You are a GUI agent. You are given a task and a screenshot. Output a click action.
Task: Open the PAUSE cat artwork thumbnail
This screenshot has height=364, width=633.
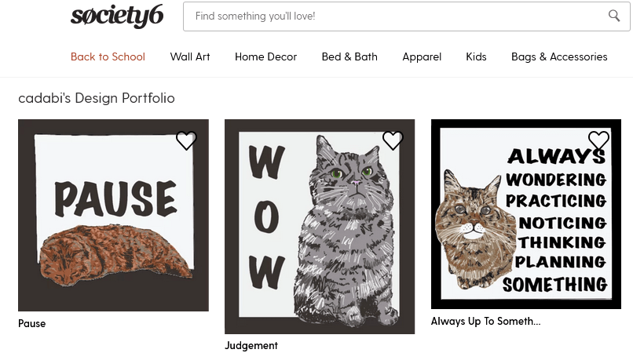[113, 215]
